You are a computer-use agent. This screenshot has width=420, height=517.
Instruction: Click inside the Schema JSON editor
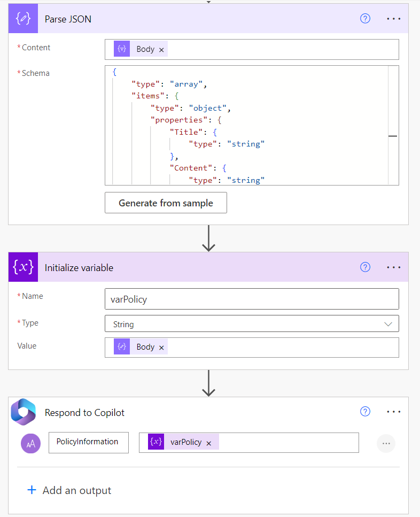pos(246,126)
